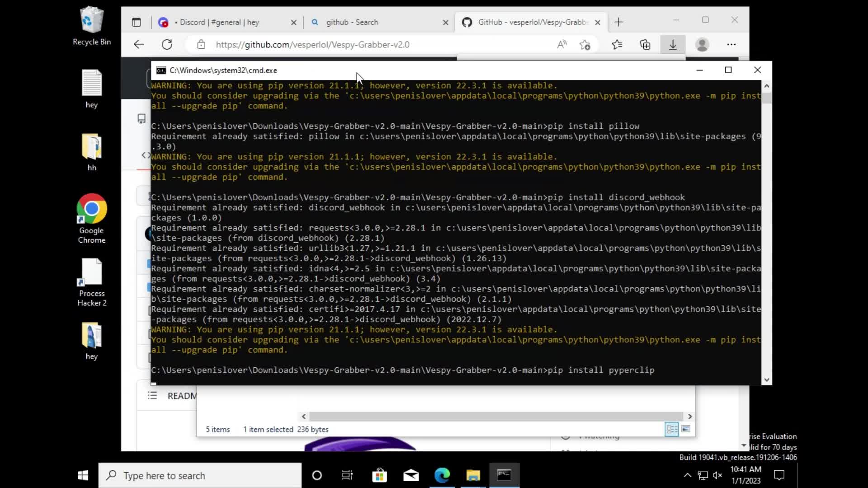Start Read aloud for the page
The image size is (868, 488).
tap(561, 44)
